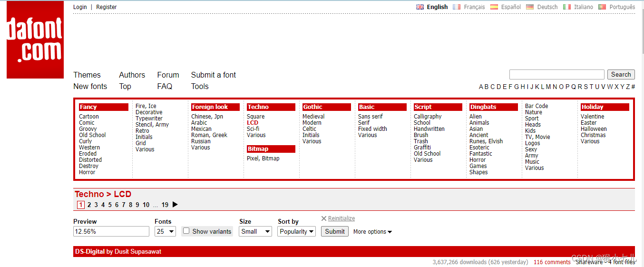
Task: Click the Search button
Action: point(621,75)
